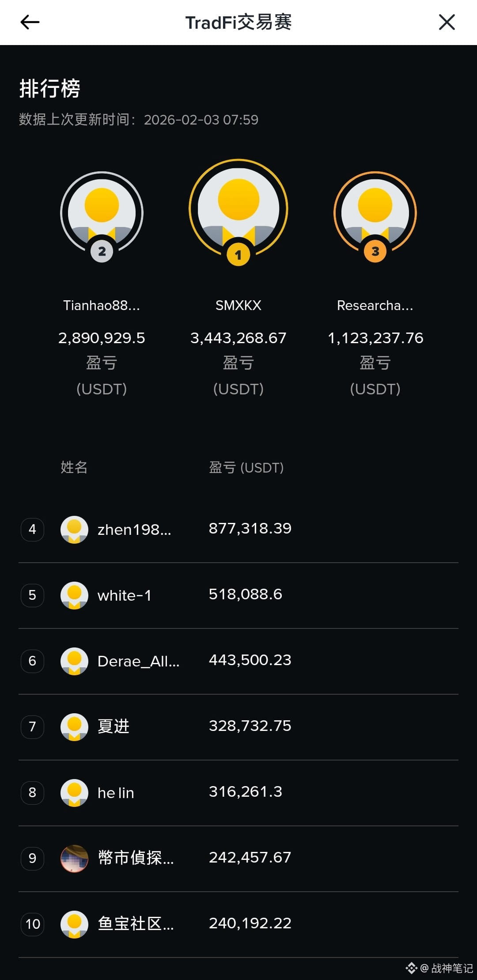This screenshot has height=980, width=477.
Task: Tap the 排行榜 leaderboard heading
Action: tap(49, 88)
